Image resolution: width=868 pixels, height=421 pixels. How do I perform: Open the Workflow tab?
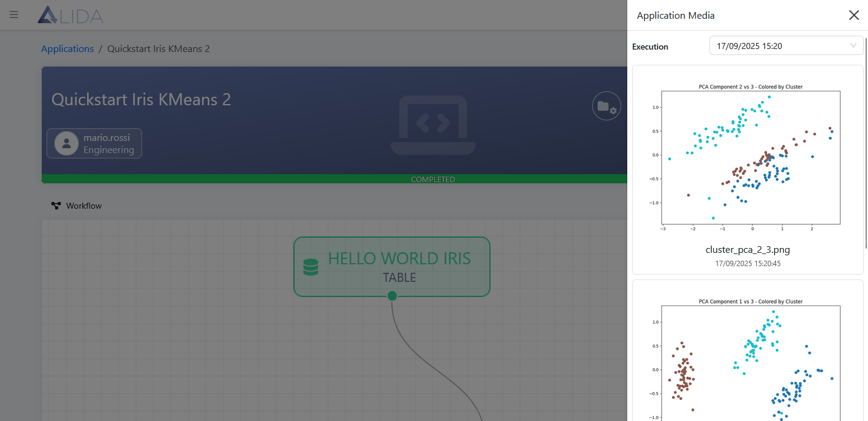[x=76, y=206]
